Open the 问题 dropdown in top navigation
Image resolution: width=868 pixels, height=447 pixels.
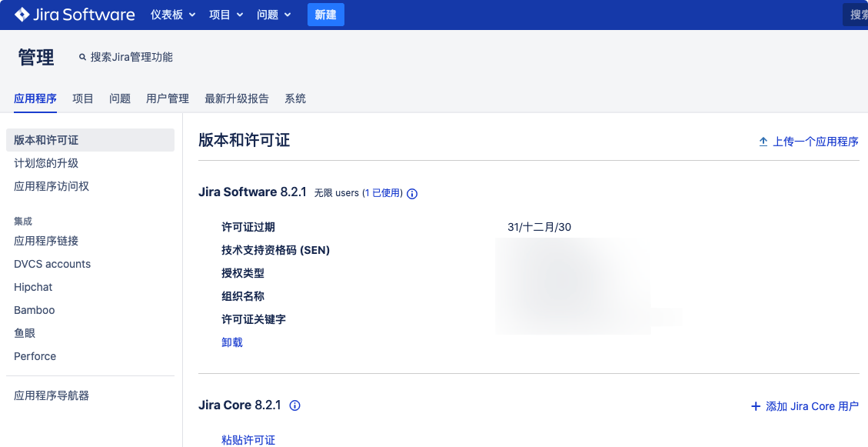(x=274, y=15)
